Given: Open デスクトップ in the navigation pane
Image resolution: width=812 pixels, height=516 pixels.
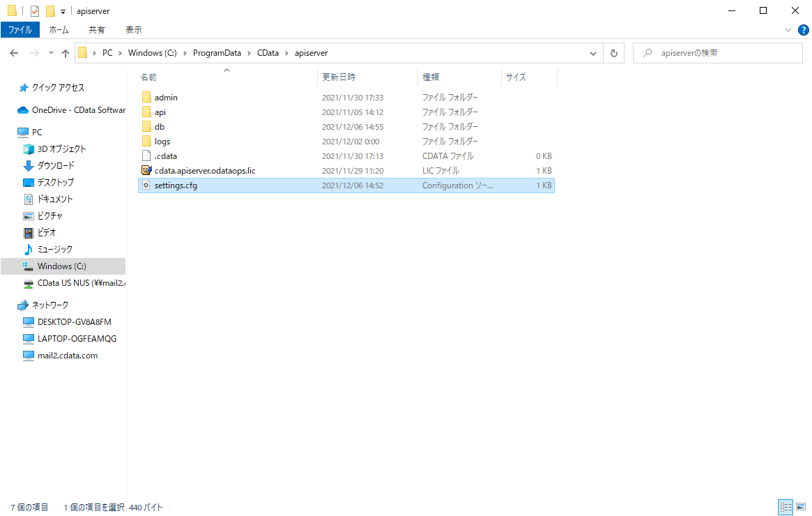Looking at the screenshot, I should (x=55, y=183).
